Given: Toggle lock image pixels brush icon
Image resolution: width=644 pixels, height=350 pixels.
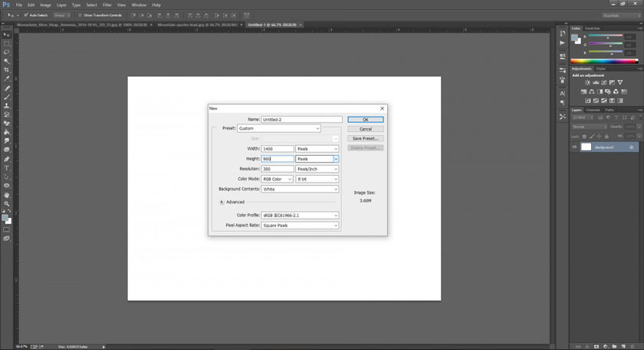Looking at the screenshot, I should [x=592, y=137].
